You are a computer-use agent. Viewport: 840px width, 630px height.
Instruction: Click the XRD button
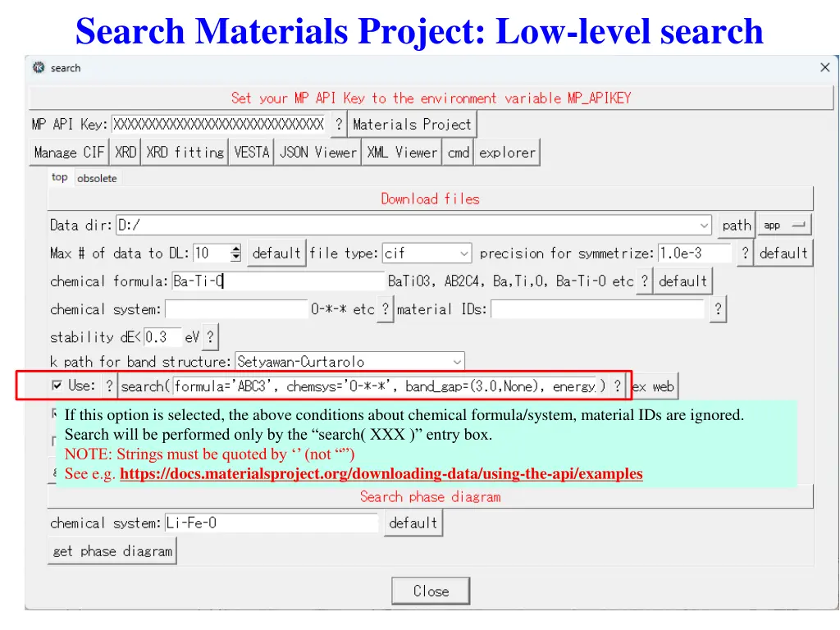126,152
